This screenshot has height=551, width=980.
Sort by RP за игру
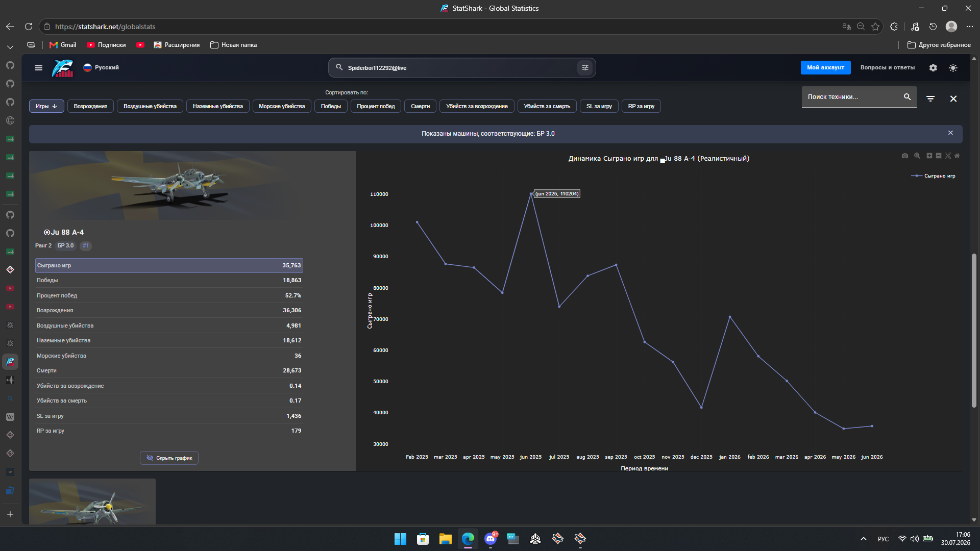pyautogui.click(x=641, y=107)
